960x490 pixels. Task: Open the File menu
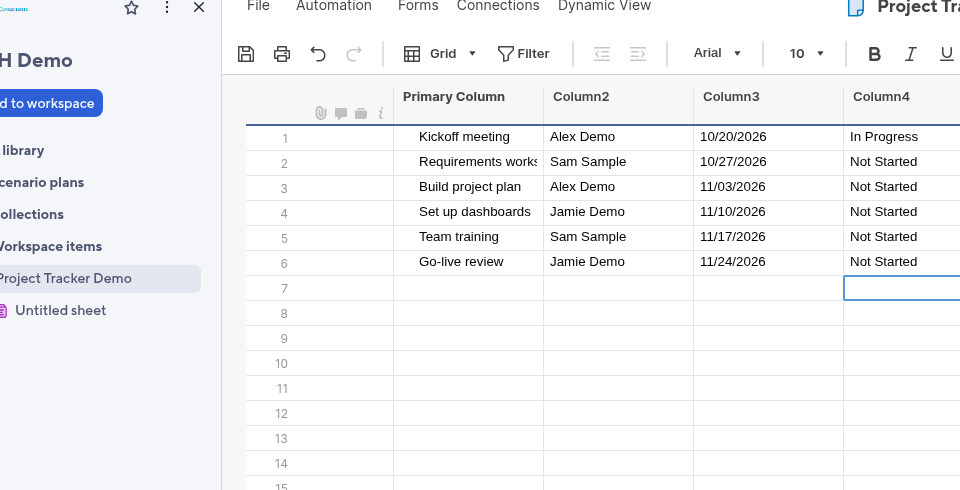[258, 6]
